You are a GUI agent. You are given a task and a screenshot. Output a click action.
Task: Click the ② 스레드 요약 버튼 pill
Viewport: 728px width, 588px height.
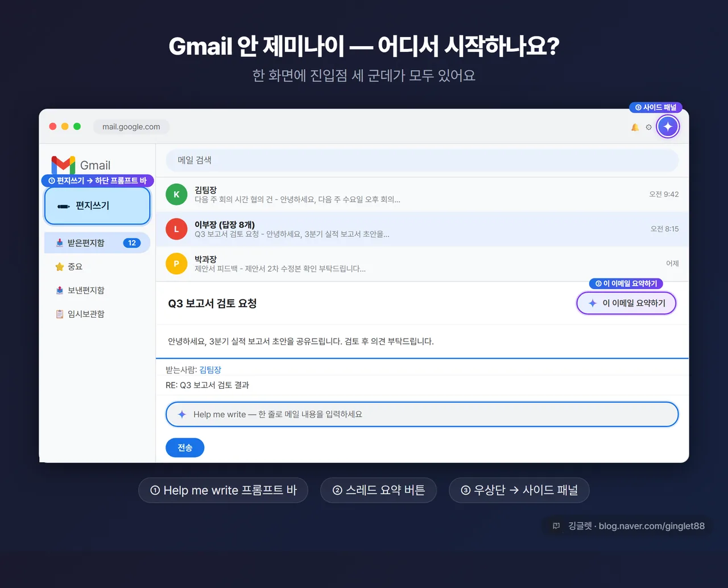coord(378,490)
